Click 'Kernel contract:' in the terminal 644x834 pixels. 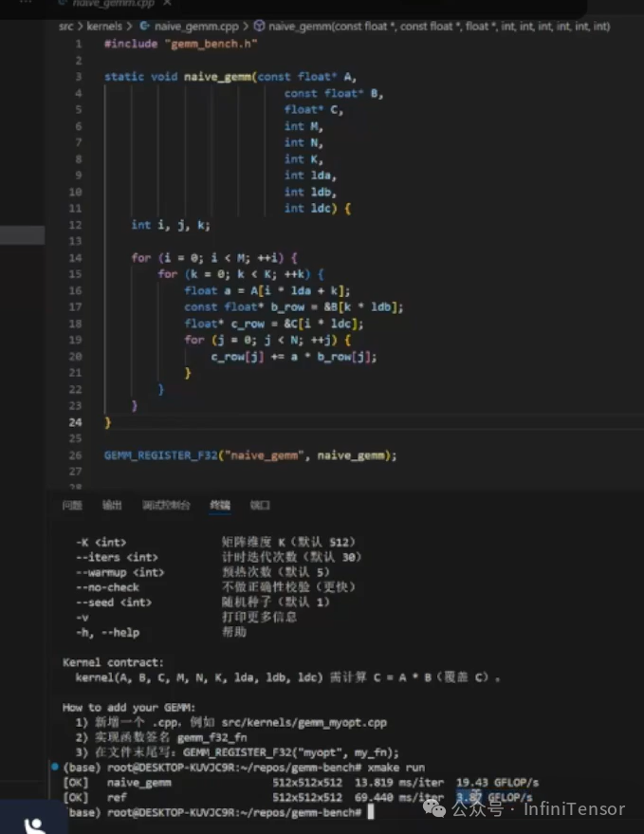click(113, 662)
